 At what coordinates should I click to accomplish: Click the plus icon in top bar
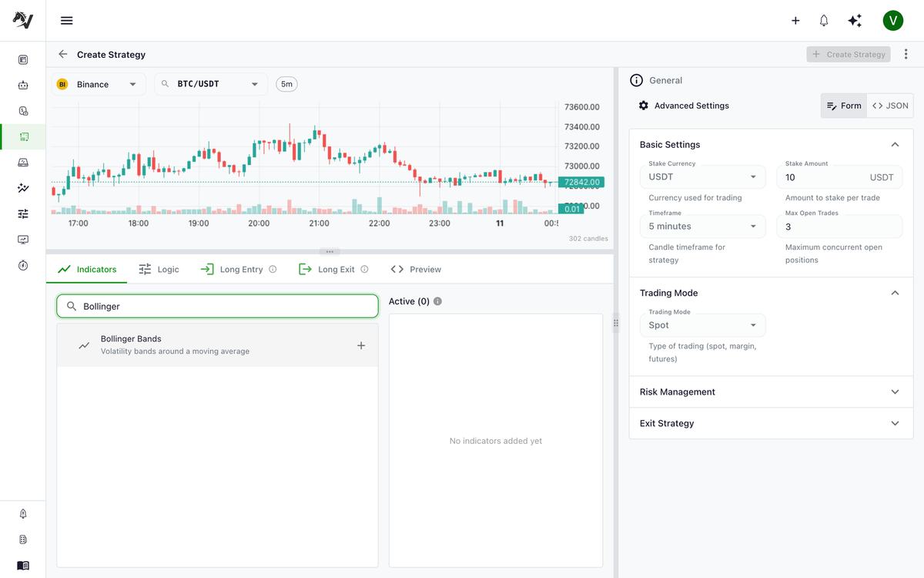tap(795, 21)
